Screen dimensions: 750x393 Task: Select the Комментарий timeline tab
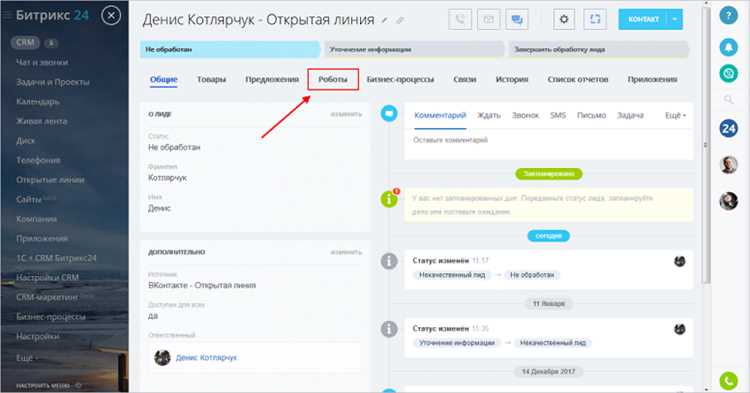pos(440,115)
